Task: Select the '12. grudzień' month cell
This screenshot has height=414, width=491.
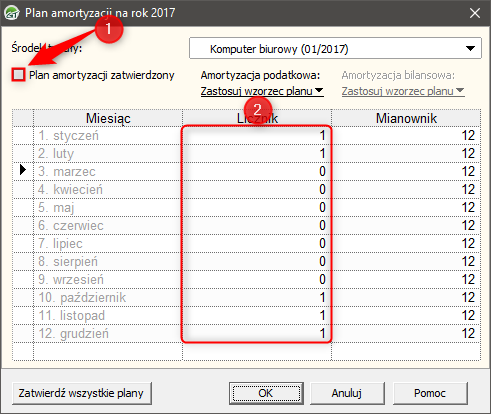Action: (x=108, y=333)
